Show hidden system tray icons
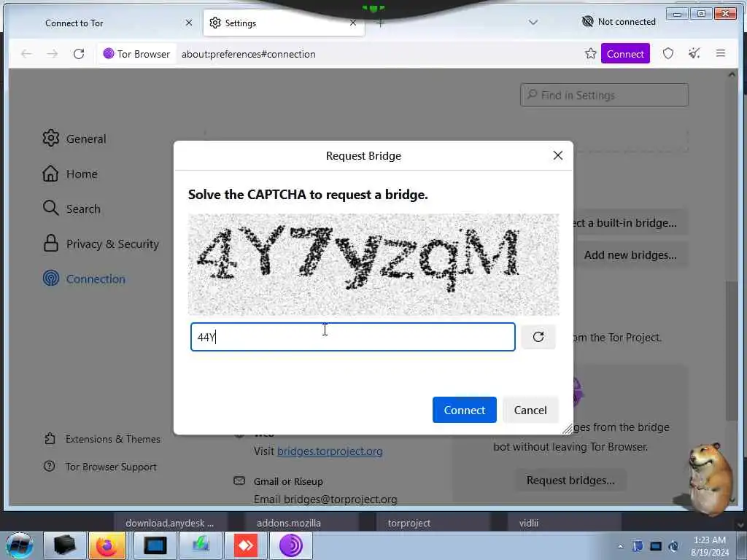The image size is (747, 560). pos(620,546)
